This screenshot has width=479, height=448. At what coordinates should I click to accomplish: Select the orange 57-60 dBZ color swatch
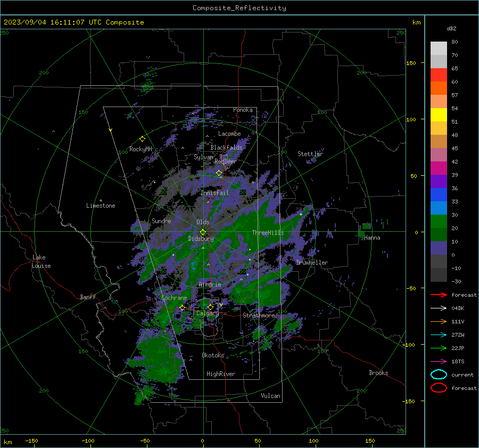[x=439, y=88]
